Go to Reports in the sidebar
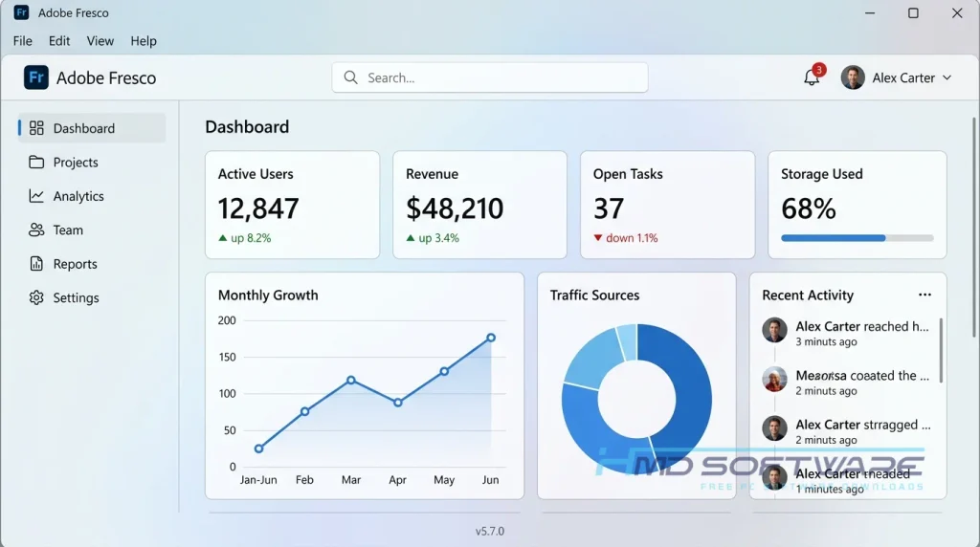Image resolution: width=980 pixels, height=547 pixels. click(x=92, y=264)
